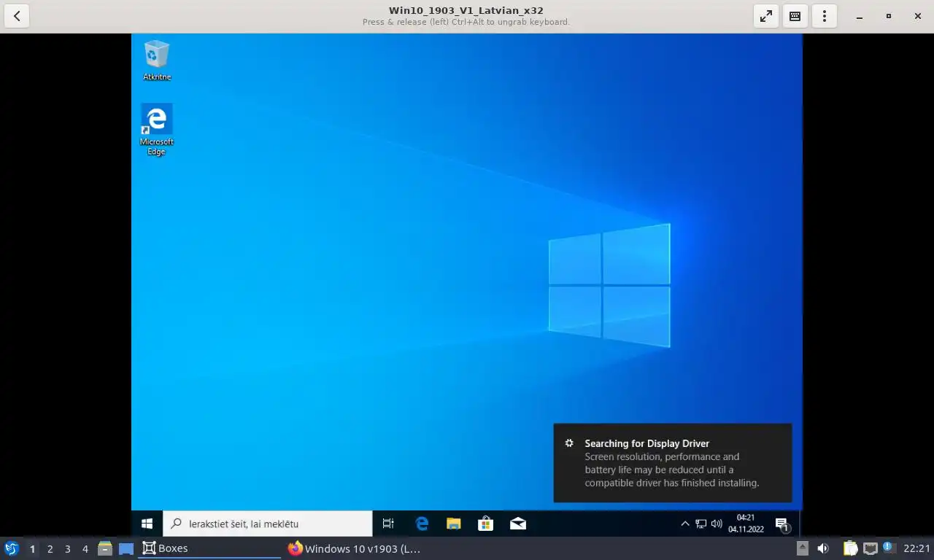This screenshot has height=560, width=934.
Task: Open the Windows Action Center notifications
Action: tap(781, 524)
